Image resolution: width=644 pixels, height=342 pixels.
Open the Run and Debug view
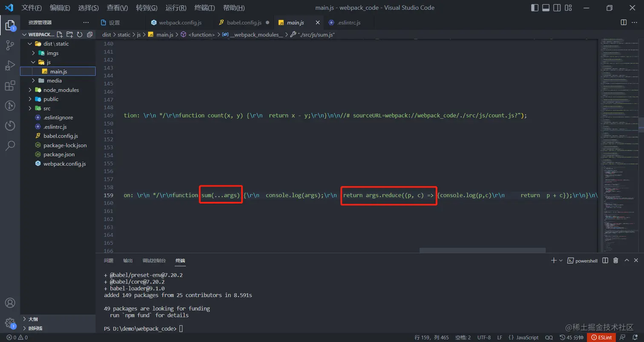coord(10,66)
